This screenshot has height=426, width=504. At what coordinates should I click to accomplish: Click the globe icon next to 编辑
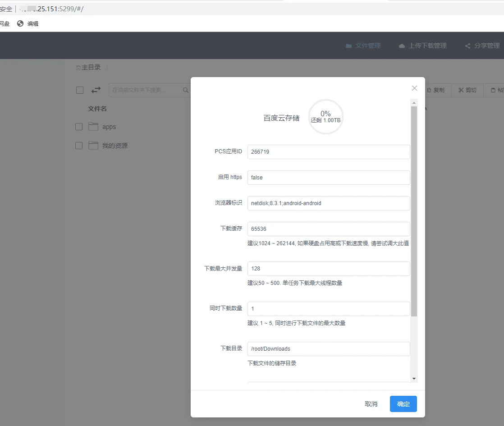[x=20, y=23]
